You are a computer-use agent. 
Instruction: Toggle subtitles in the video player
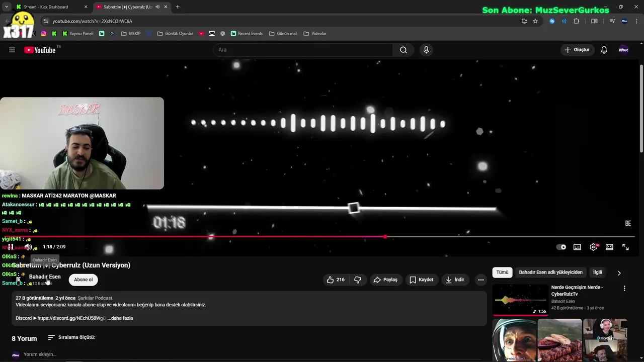[577, 247]
